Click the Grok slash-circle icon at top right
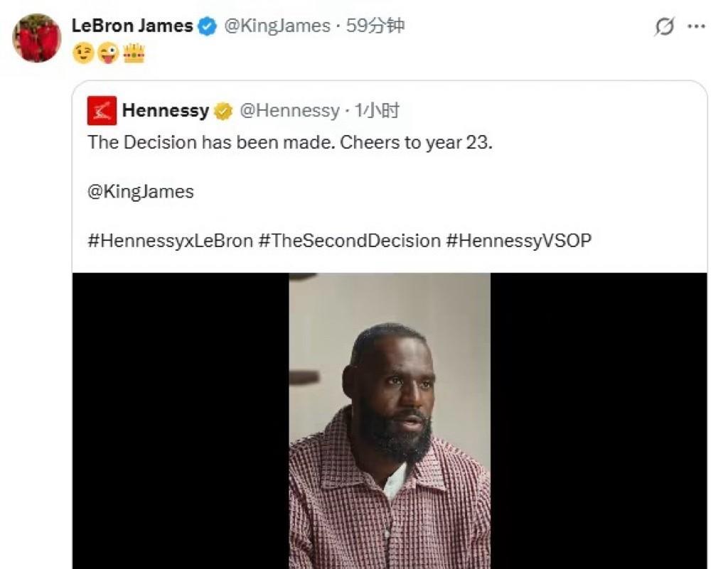This screenshot has height=569, width=728. [x=665, y=26]
